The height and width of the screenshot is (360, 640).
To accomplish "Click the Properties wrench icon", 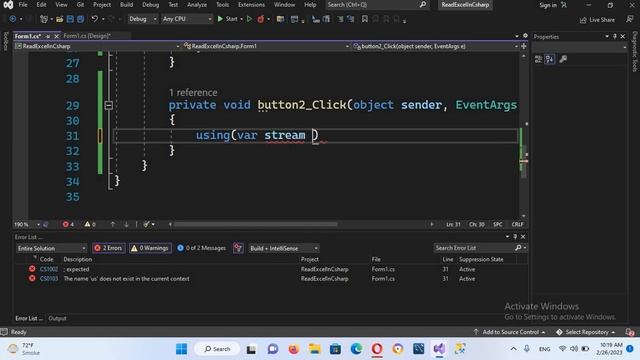I will click(563, 59).
